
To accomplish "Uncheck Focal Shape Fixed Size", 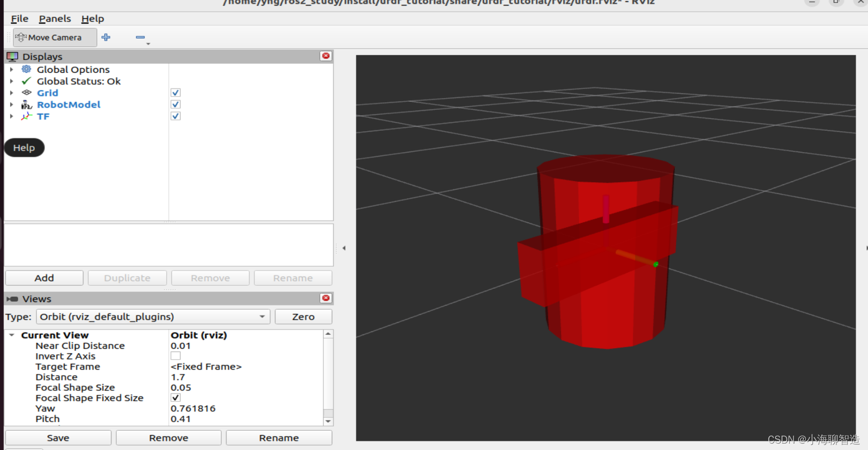I will (x=176, y=397).
